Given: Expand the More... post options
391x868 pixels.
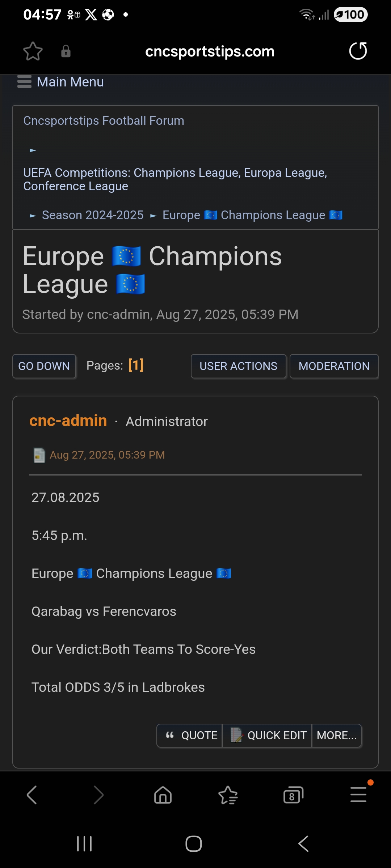Looking at the screenshot, I should (337, 735).
